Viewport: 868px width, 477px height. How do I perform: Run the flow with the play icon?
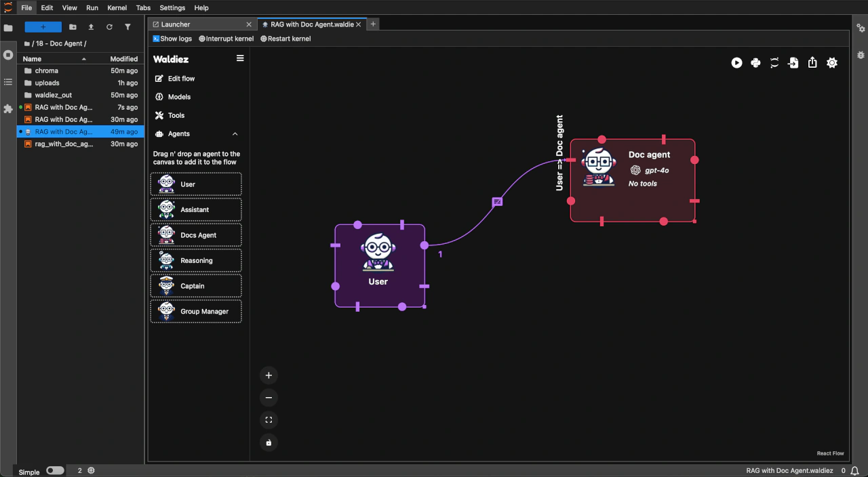coord(736,63)
